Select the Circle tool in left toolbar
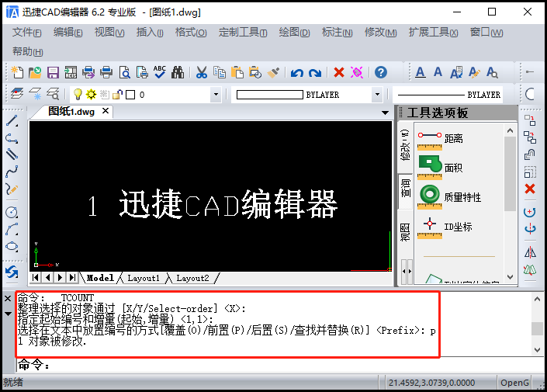547x392 pixels. (12, 212)
